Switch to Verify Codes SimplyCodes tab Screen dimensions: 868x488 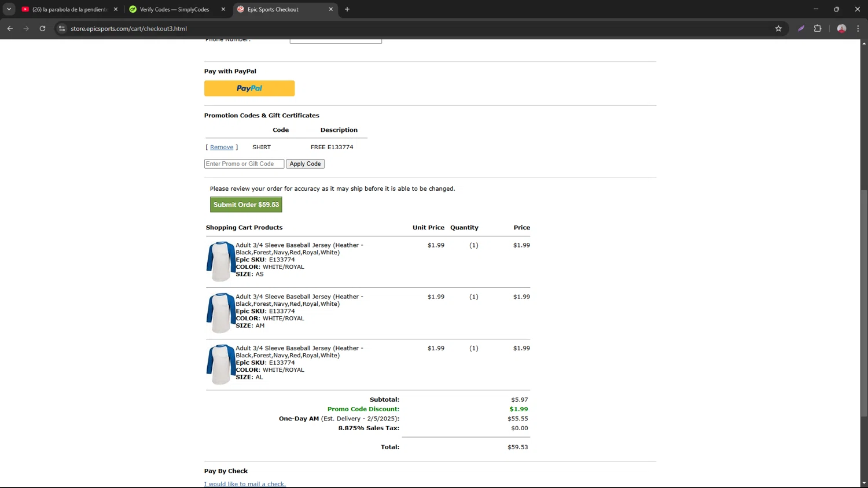(x=174, y=9)
